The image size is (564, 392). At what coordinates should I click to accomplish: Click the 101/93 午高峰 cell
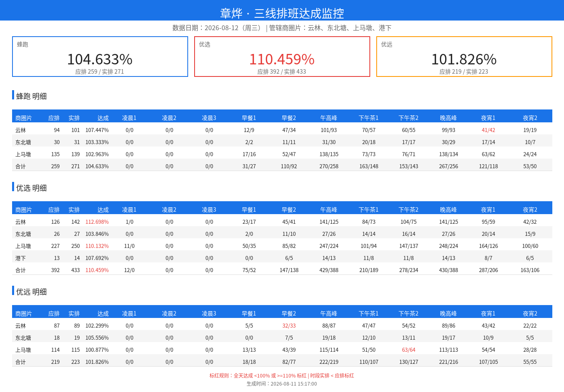click(x=329, y=130)
